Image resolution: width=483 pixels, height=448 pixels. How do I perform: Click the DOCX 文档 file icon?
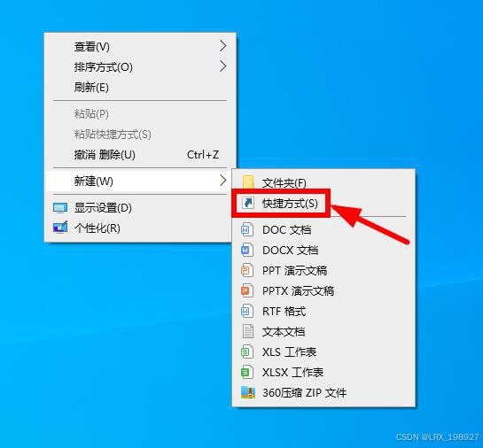point(247,251)
